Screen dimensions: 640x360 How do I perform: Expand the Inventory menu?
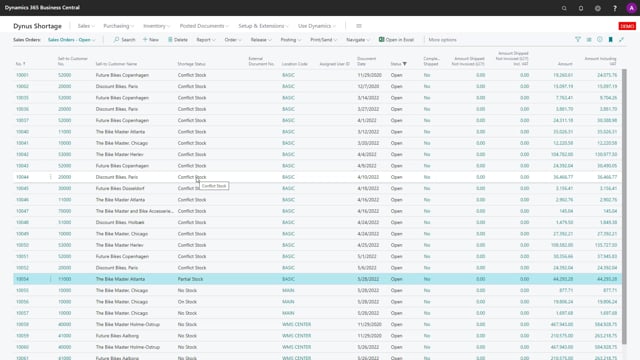(x=156, y=26)
